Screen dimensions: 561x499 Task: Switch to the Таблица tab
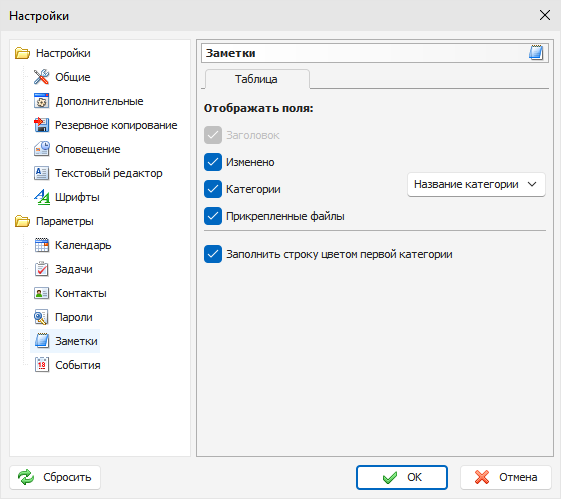point(256,79)
